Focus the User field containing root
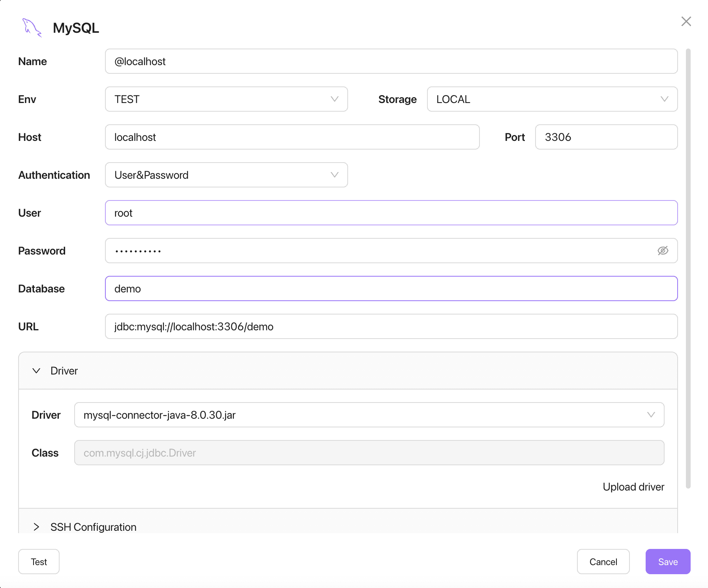The height and width of the screenshot is (588, 708). (x=391, y=213)
